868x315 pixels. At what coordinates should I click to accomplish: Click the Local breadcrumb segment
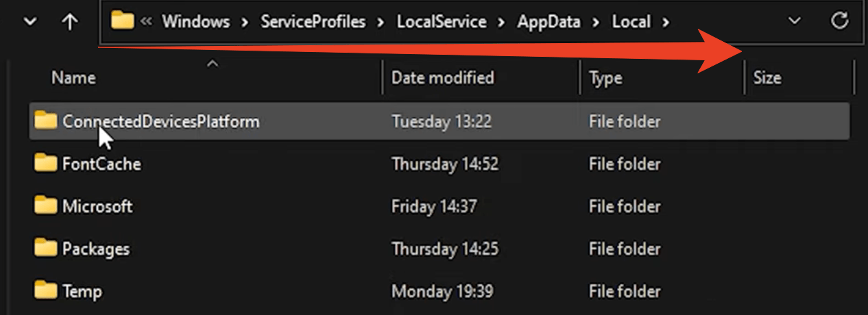click(x=631, y=22)
